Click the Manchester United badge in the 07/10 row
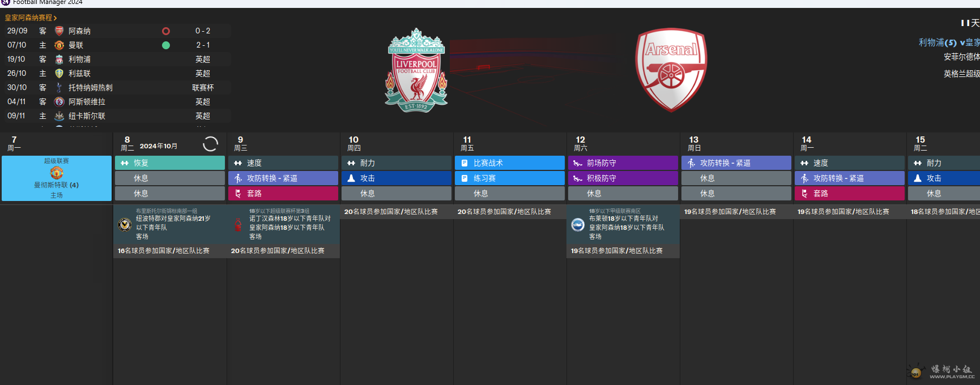The width and height of the screenshot is (980, 385). click(59, 45)
